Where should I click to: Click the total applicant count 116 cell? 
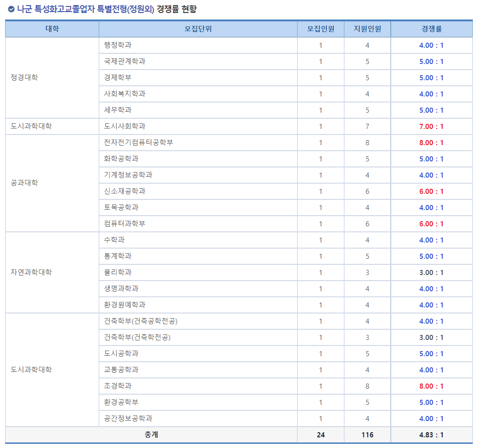(x=367, y=435)
